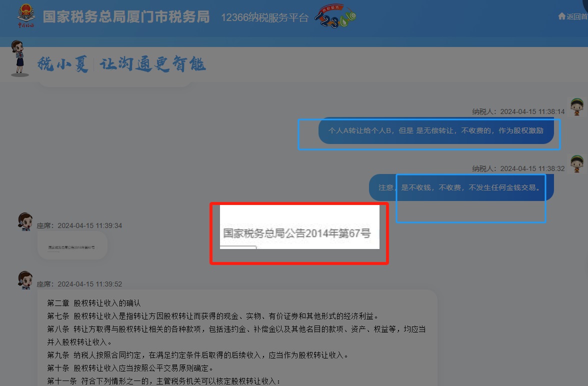Click agent avatar for the 11:39:34 message
The width and height of the screenshot is (588, 386).
coord(25,220)
